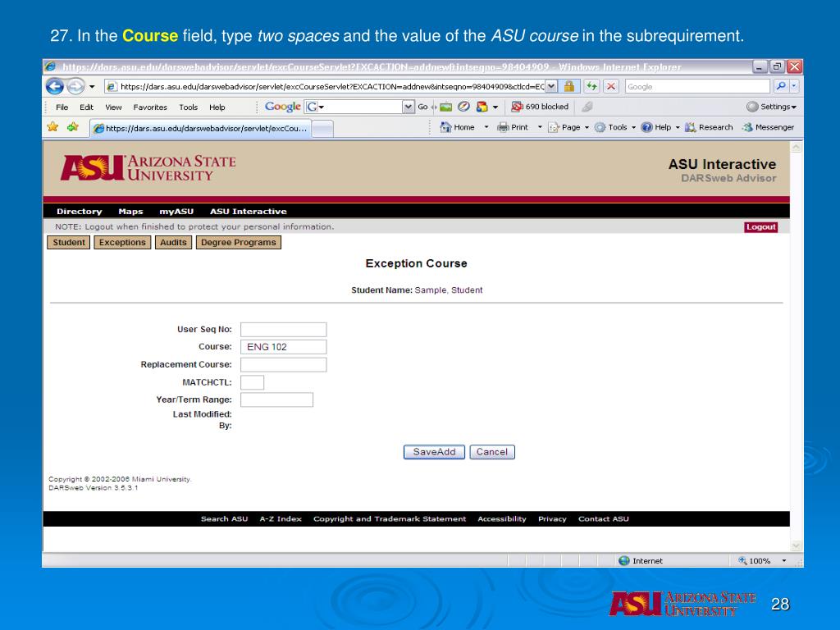This screenshot has width=840, height=630.
Task: Click the Google toolbar logo
Action: click(282, 107)
